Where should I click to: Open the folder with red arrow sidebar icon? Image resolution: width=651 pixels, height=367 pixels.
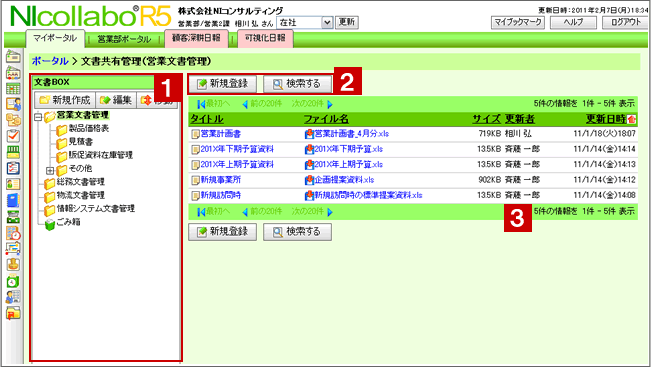click(13, 313)
